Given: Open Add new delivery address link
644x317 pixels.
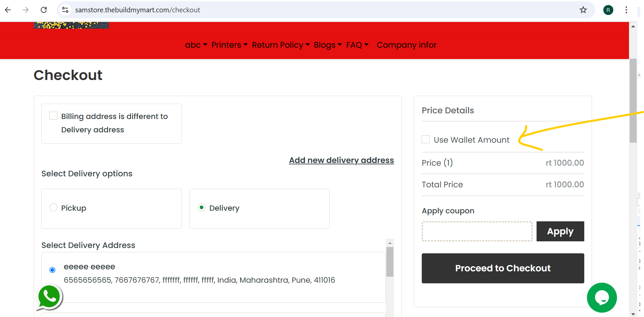Looking at the screenshot, I should coord(341,160).
